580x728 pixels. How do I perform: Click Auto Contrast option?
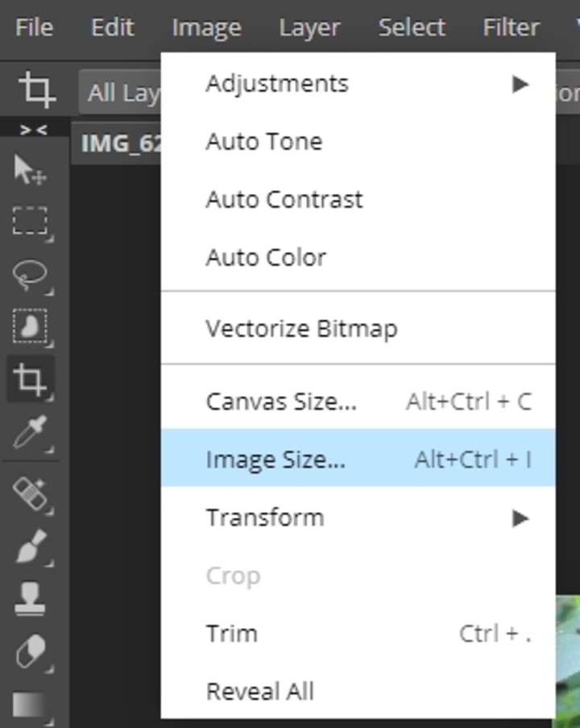(x=284, y=199)
